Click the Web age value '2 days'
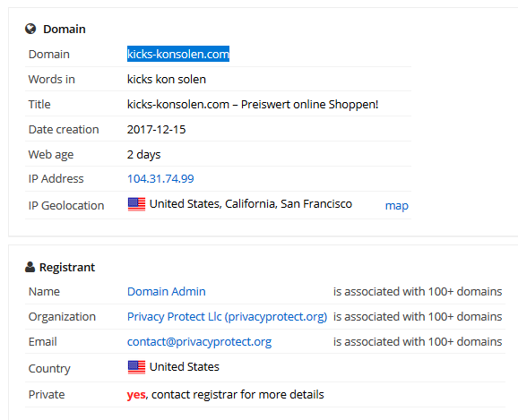 (x=143, y=155)
